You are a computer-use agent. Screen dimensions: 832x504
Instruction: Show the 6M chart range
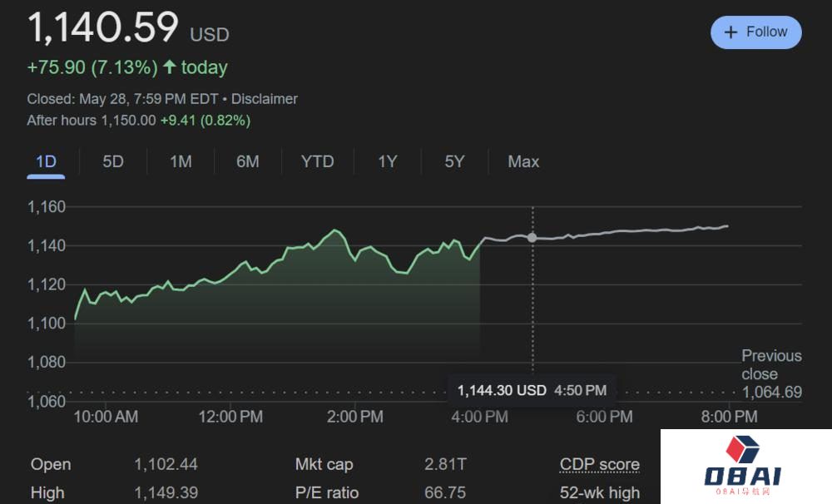pos(248,161)
